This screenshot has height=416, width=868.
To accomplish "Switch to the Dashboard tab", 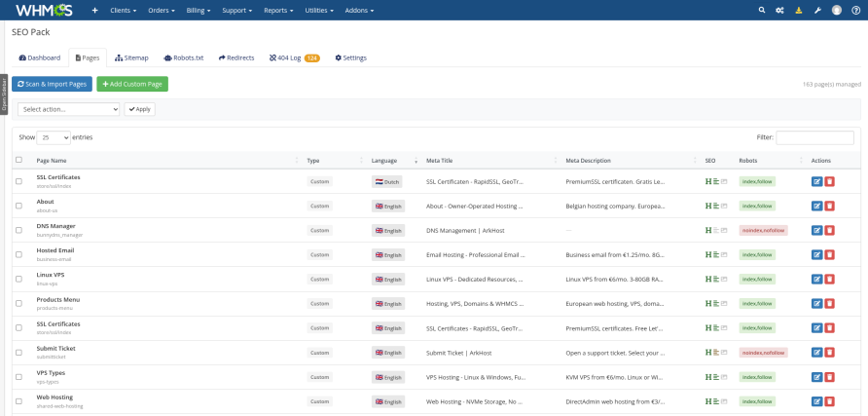I will point(39,57).
